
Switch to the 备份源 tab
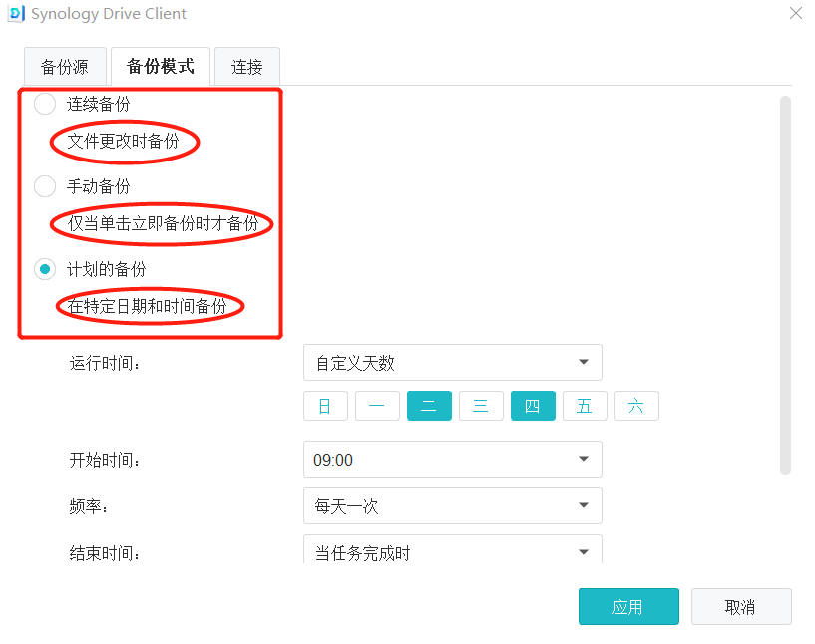(x=65, y=67)
